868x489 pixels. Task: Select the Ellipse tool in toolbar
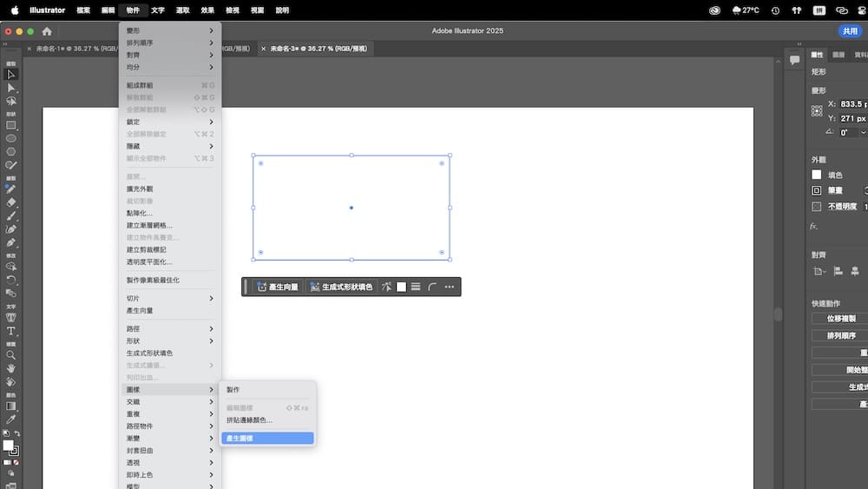pyautogui.click(x=10, y=139)
